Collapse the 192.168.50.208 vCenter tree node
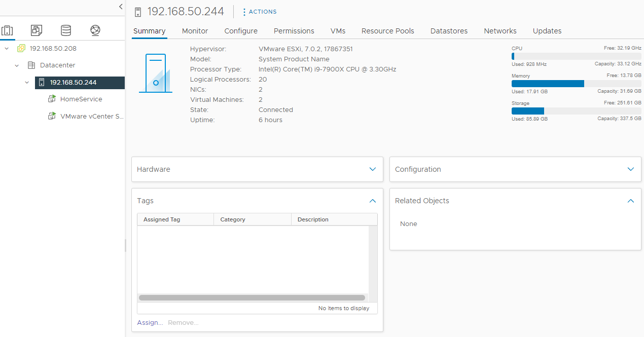 7,49
